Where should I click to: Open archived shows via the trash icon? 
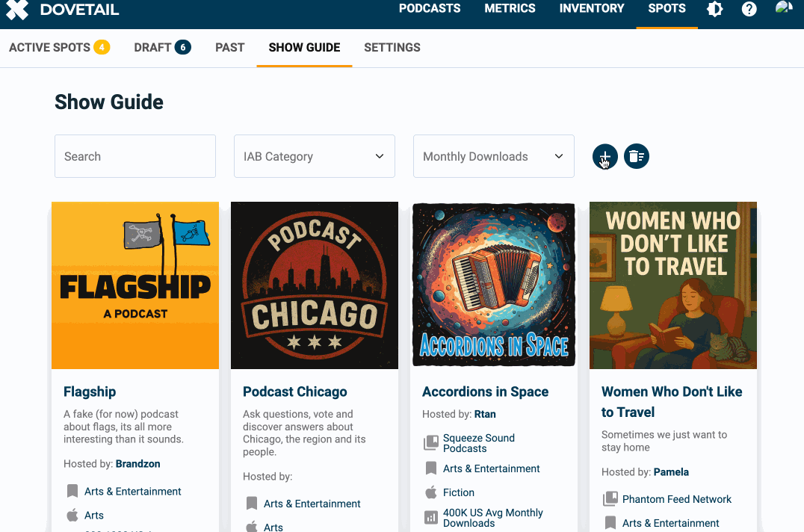tap(637, 156)
